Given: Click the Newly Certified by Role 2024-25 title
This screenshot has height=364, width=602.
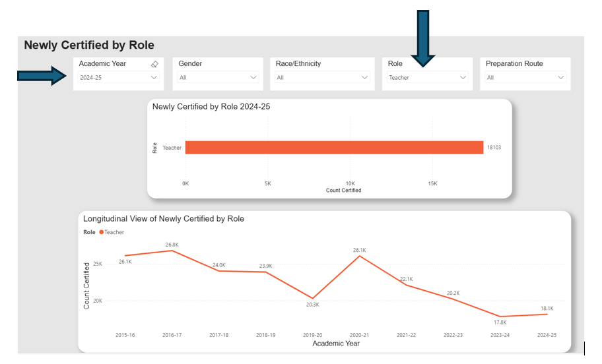Looking at the screenshot, I should point(211,106).
